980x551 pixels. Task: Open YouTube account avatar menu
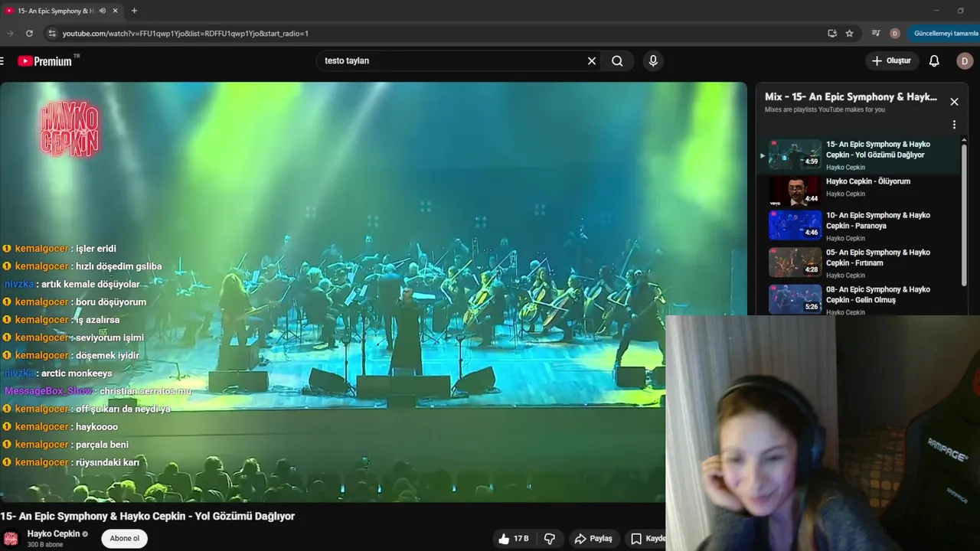(x=965, y=60)
